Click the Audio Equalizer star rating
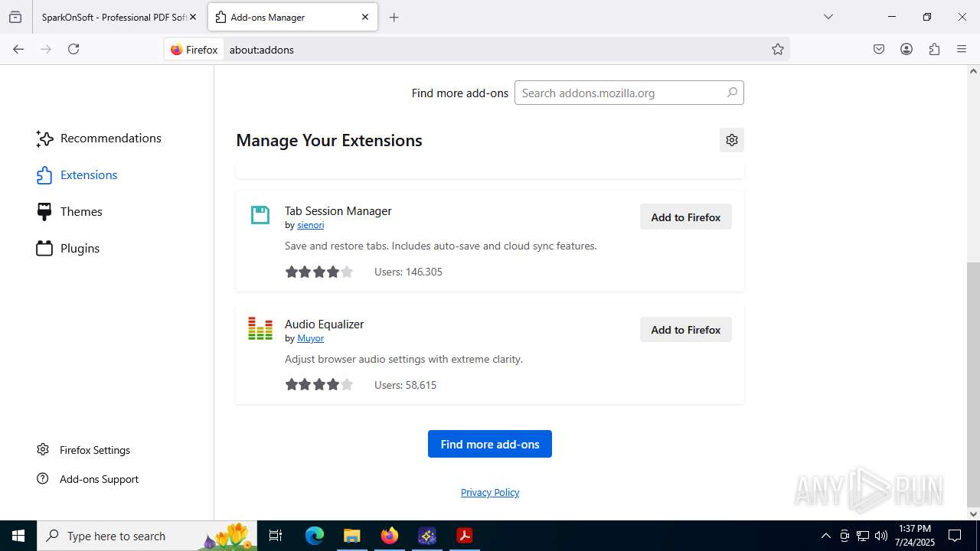 tap(319, 385)
